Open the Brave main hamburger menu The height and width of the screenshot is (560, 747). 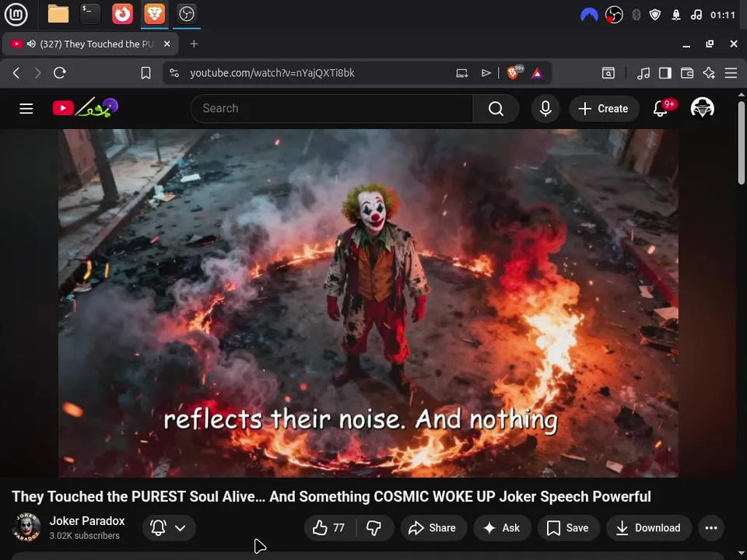(731, 73)
